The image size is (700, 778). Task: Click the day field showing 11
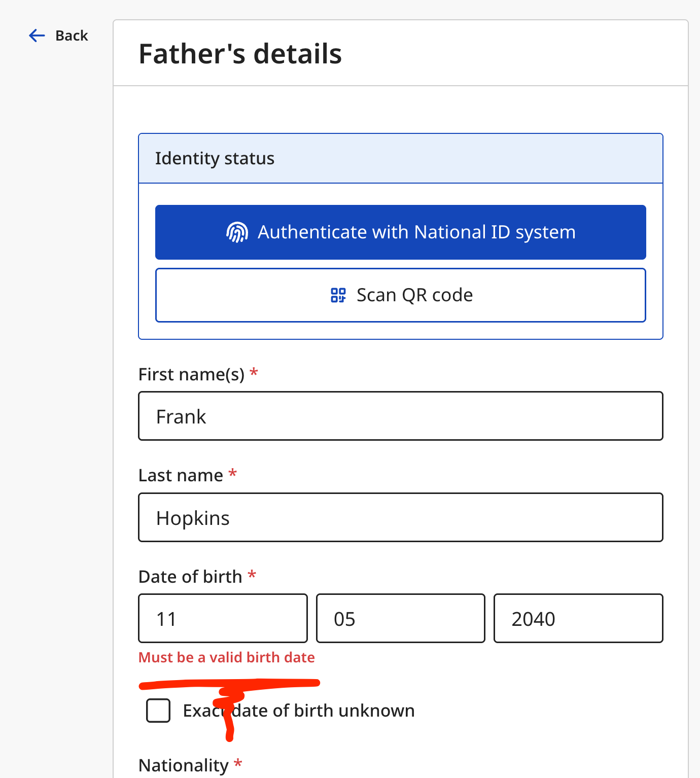click(x=223, y=618)
